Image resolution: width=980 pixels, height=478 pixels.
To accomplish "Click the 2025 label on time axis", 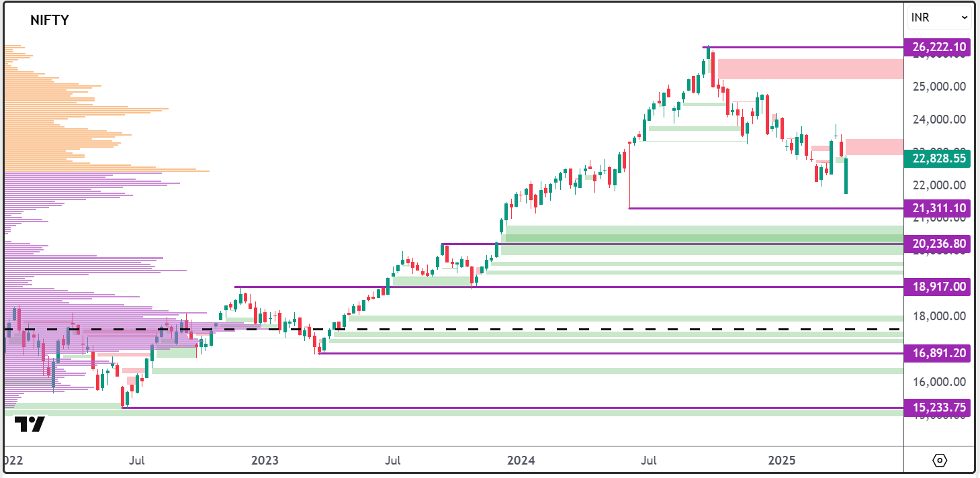I will pyautogui.click(x=782, y=461).
